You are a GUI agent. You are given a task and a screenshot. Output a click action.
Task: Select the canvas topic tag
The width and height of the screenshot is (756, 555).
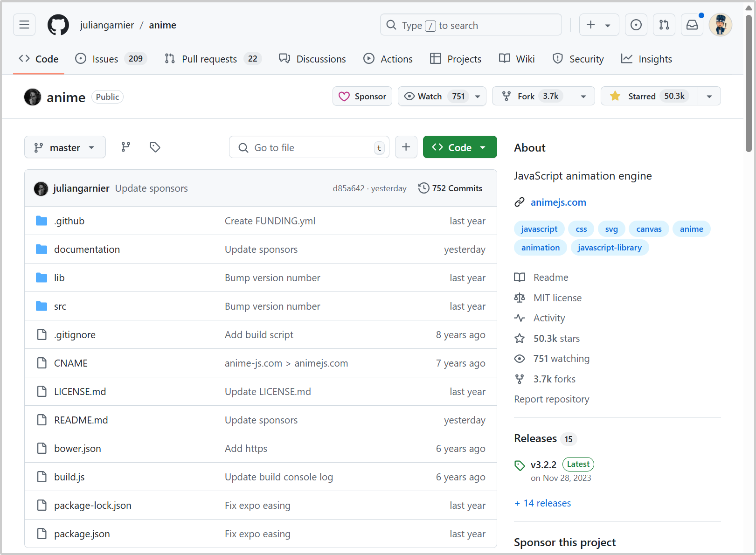(x=649, y=229)
